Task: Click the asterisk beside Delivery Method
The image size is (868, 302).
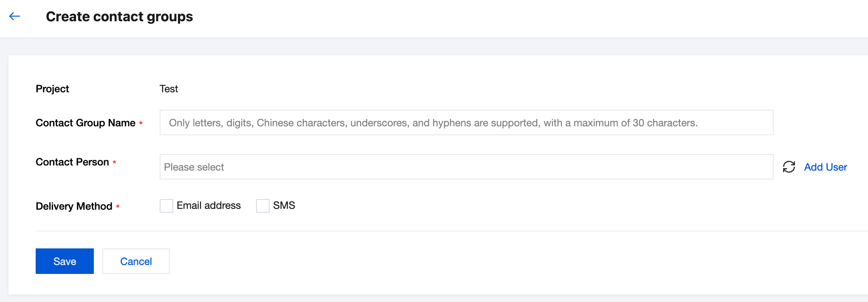Action: [x=118, y=207]
